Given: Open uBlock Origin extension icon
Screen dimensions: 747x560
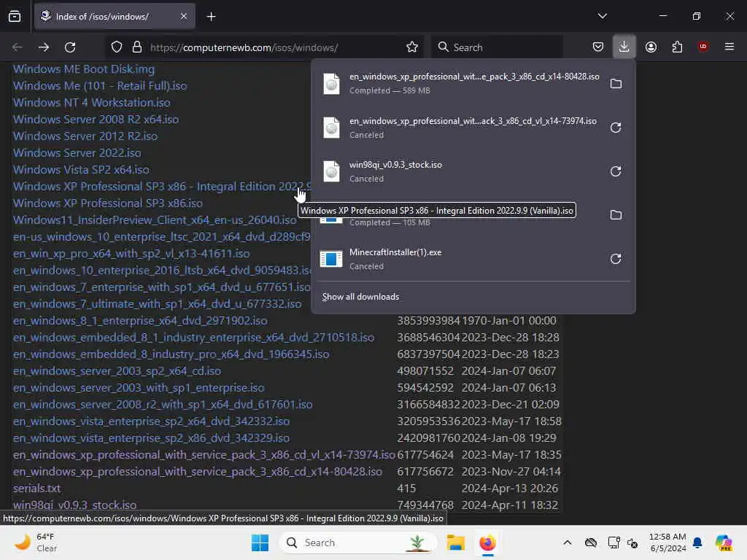Looking at the screenshot, I should pos(703,47).
